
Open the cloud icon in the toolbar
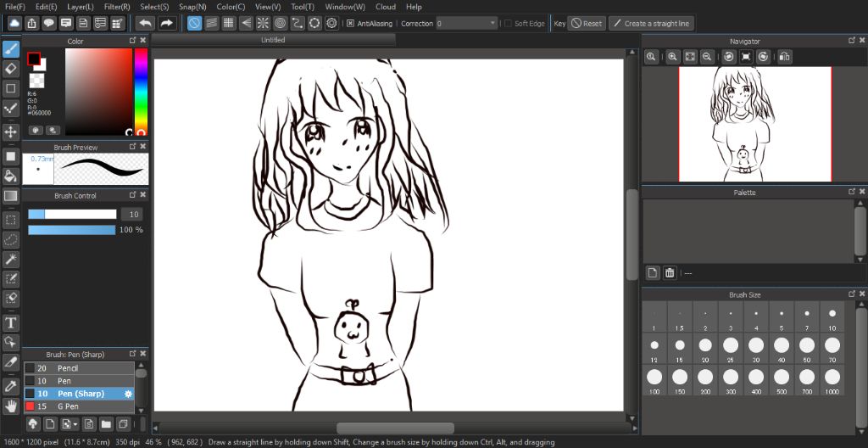[x=14, y=23]
